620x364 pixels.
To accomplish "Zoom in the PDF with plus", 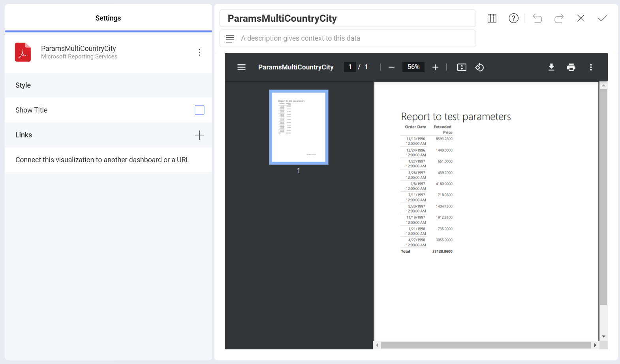I will click(x=435, y=68).
